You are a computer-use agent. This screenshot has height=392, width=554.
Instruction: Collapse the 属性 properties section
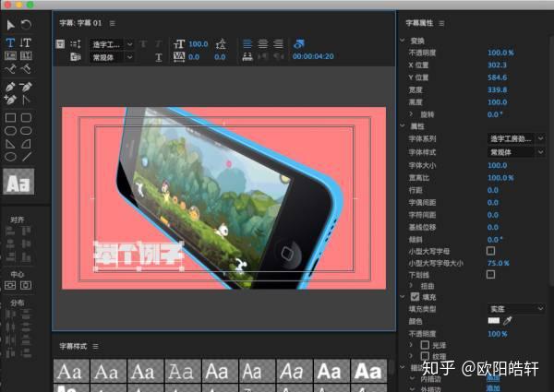coord(403,126)
